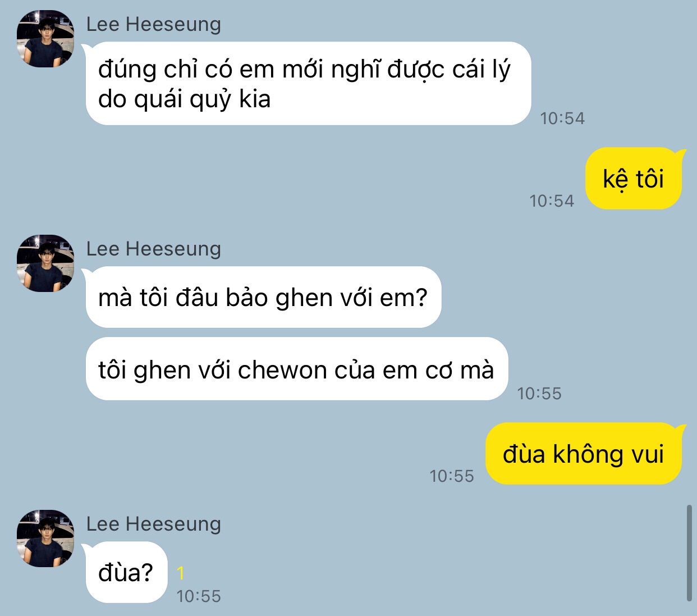The image size is (697, 616).
Task: Click Lee Heeseung name above "đùa?"
Action: tap(153, 524)
